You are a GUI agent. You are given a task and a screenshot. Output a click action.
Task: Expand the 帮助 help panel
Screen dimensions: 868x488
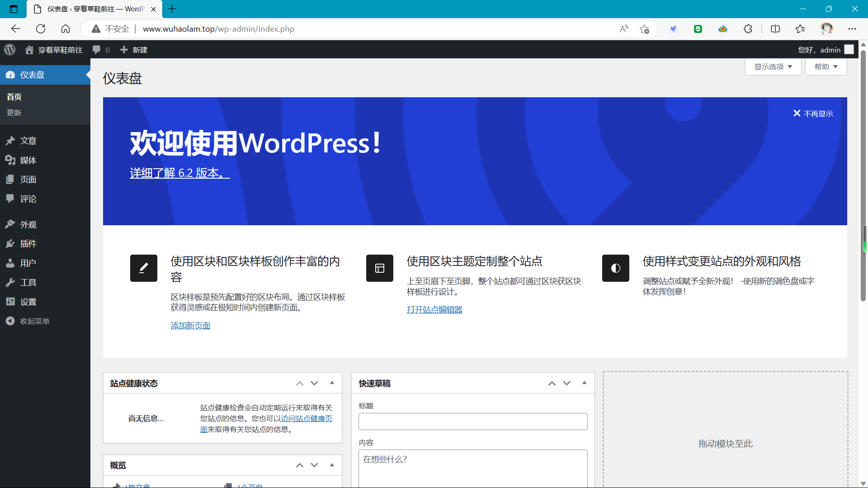[826, 67]
